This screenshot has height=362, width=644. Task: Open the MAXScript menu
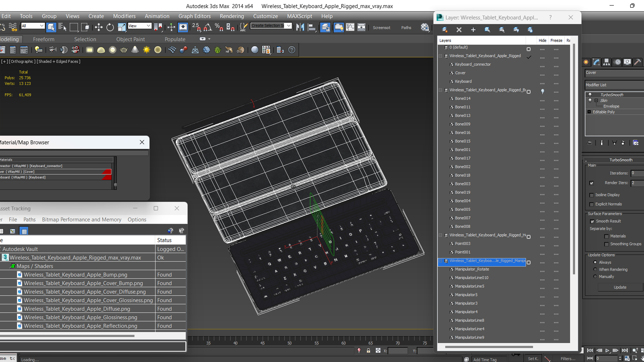pyautogui.click(x=300, y=16)
